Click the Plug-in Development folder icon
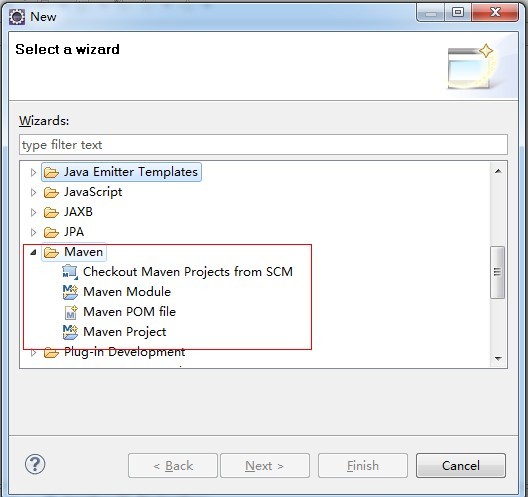 [x=51, y=353]
